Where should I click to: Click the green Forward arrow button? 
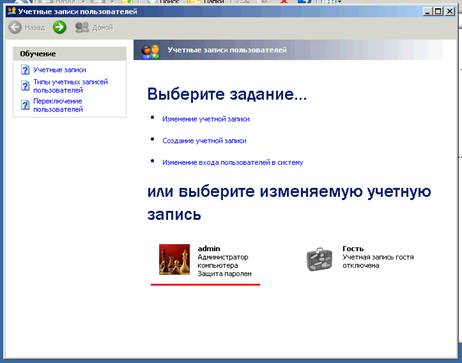coord(60,27)
